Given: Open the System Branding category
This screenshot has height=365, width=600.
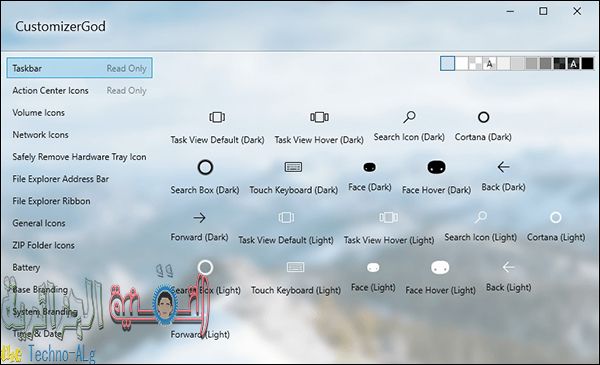Looking at the screenshot, I should (x=45, y=312).
